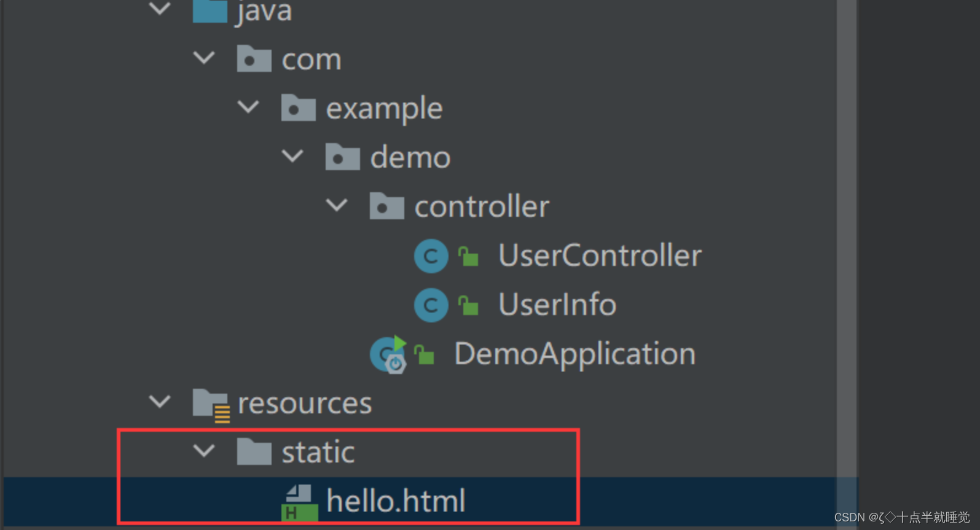Viewport: 980px width, 530px height.
Task: Click the green lock icon beside UserInfo
Action: 468,305
